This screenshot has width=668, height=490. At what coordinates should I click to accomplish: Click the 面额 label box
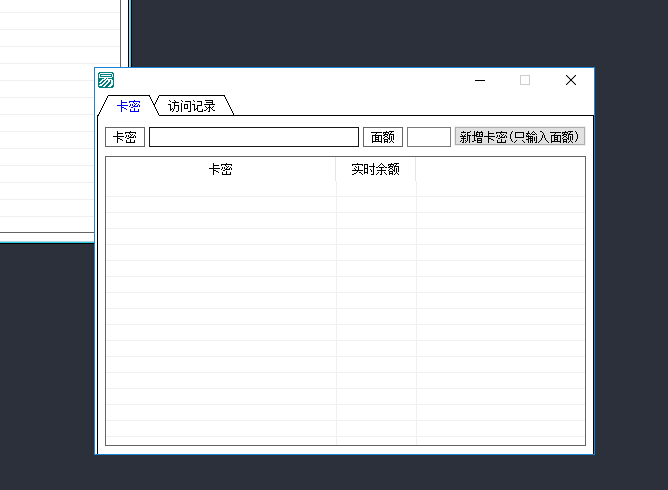382,137
